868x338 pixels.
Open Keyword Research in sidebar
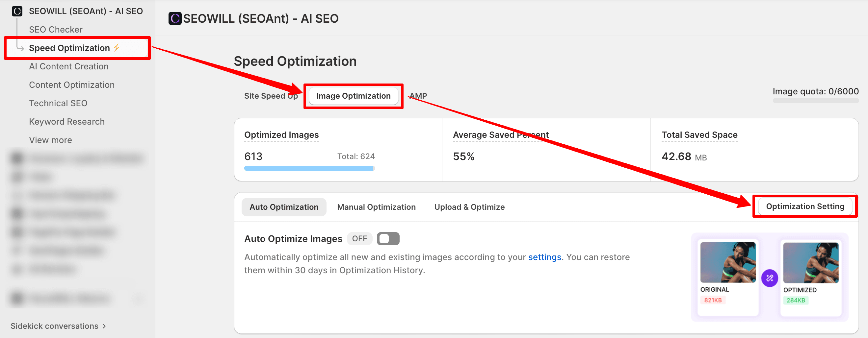[x=67, y=122]
